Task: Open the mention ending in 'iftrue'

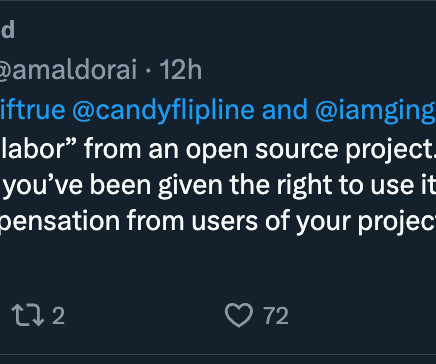Action: (x=32, y=110)
